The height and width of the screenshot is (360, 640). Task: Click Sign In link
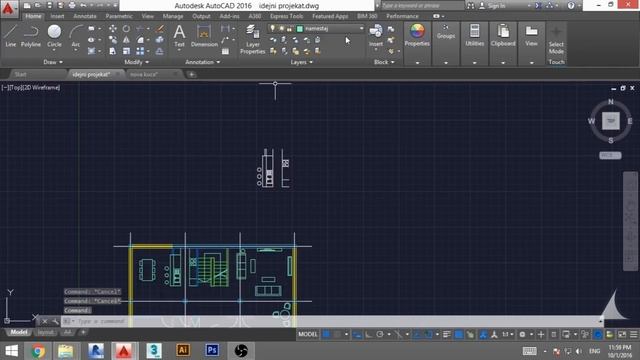tap(496, 6)
